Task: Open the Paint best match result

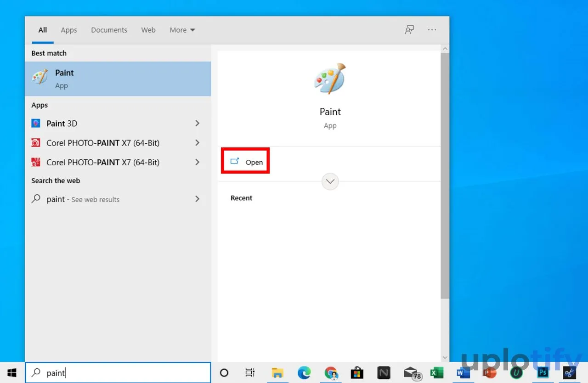Action: point(118,79)
